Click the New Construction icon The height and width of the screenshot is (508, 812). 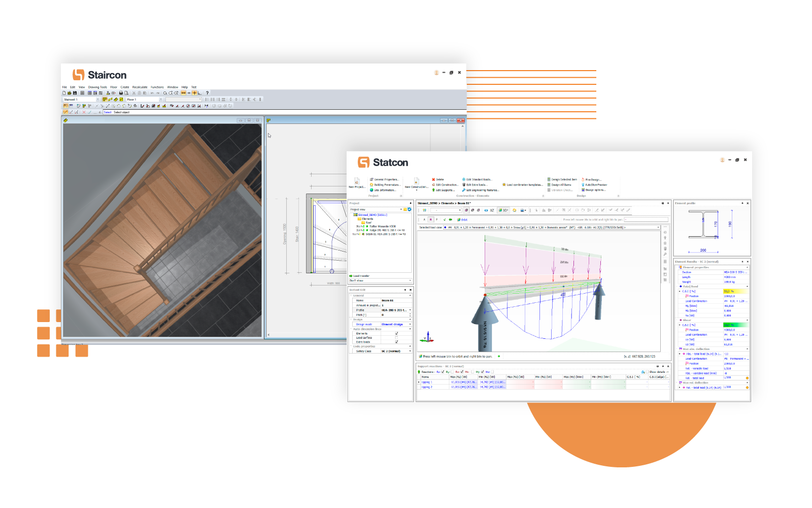pyautogui.click(x=416, y=182)
